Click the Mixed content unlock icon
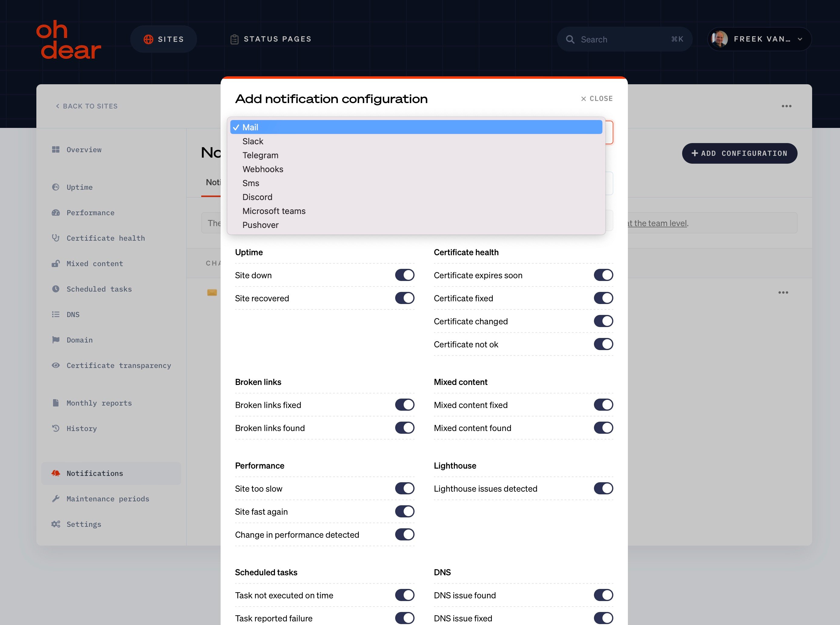The image size is (840, 625). (x=55, y=263)
